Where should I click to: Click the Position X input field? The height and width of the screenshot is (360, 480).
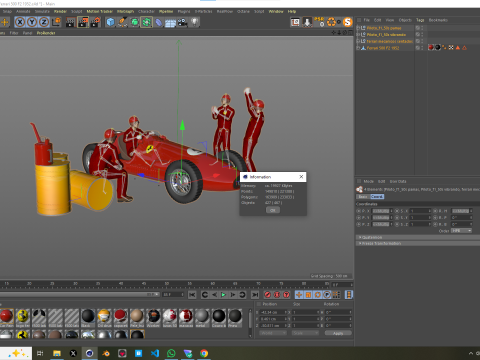point(272,312)
